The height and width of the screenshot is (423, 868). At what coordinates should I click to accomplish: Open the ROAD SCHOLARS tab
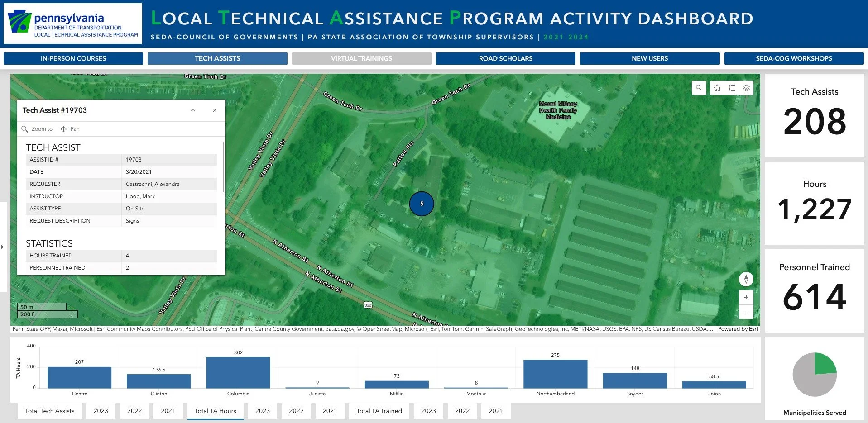pos(506,58)
